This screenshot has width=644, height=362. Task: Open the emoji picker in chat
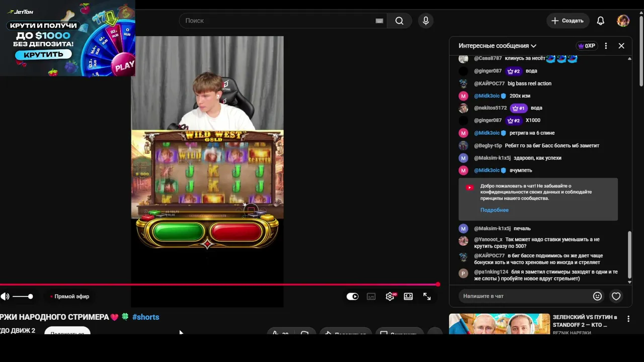(597, 296)
